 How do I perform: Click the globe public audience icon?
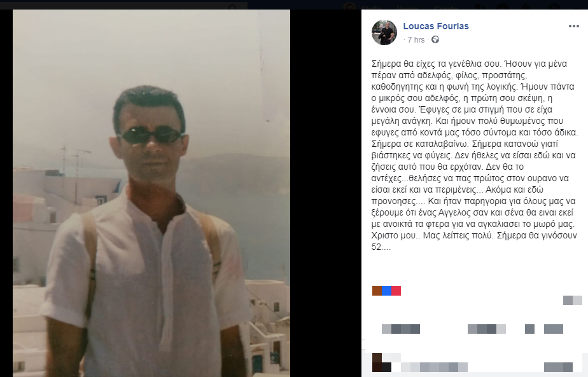435,39
